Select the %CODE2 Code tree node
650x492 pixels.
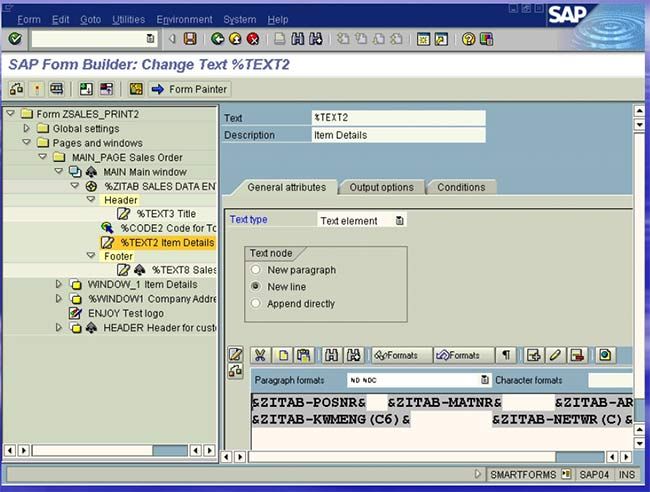168,228
